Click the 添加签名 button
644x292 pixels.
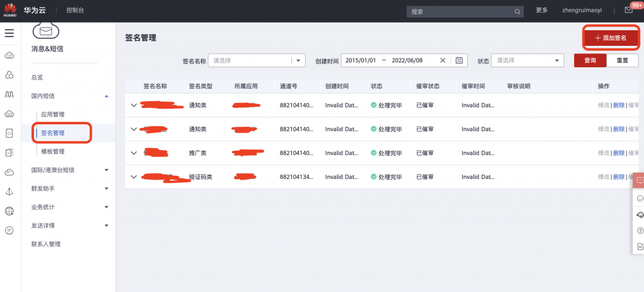click(611, 38)
